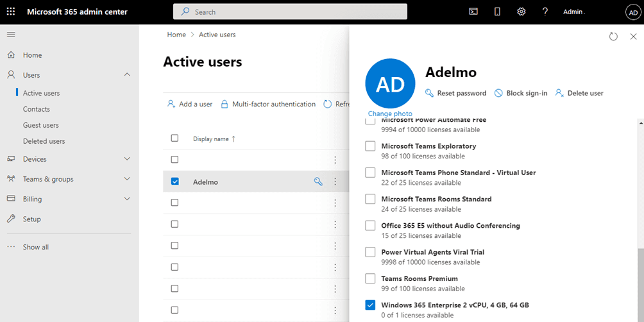
Task: Check Microsoft Teams Exploratory license
Action: tap(370, 146)
